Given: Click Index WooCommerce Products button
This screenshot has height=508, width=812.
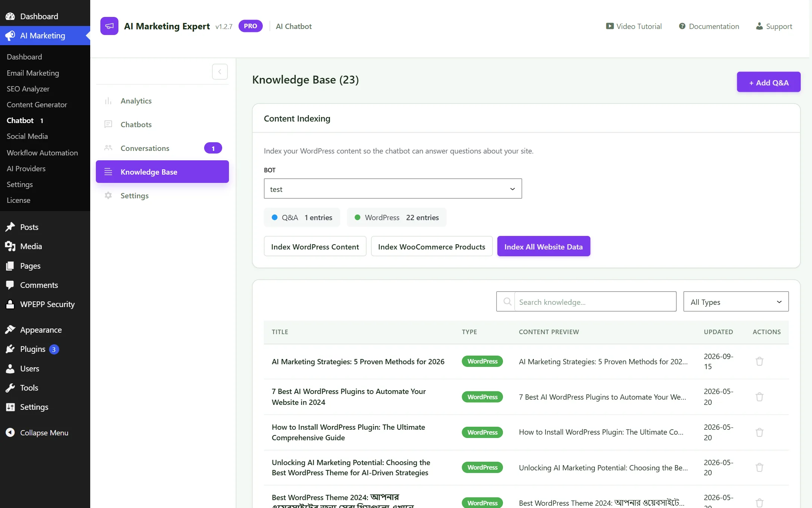Looking at the screenshot, I should (x=432, y=246).
